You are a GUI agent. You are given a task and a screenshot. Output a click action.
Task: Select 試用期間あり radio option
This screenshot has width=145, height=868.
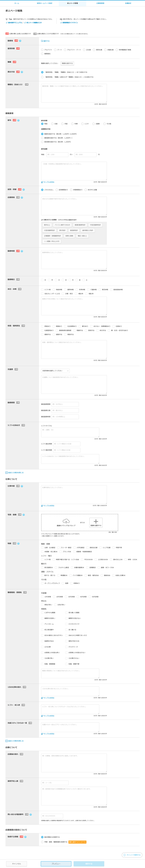click(x=57, y=190)
